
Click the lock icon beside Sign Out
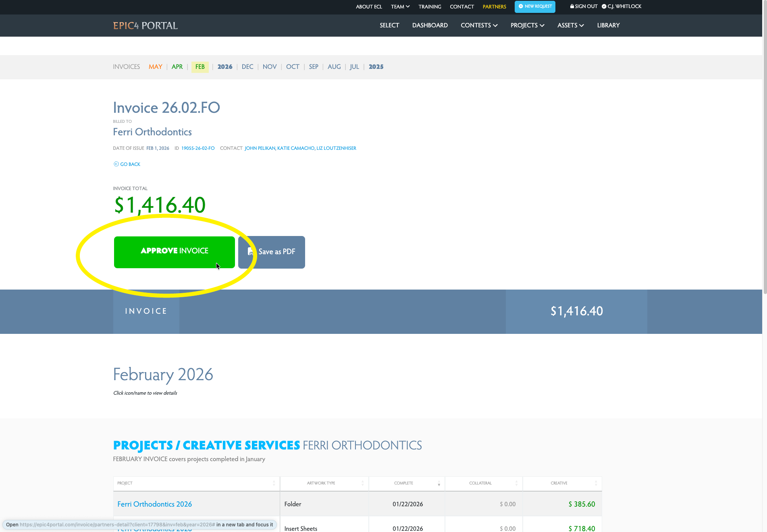[x=572, y=6]
